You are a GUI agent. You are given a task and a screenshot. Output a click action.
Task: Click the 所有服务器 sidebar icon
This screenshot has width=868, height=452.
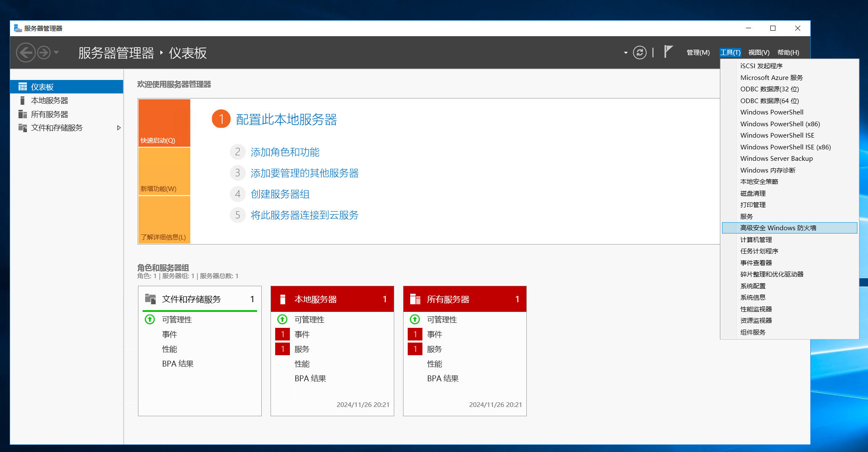[23, 114]
